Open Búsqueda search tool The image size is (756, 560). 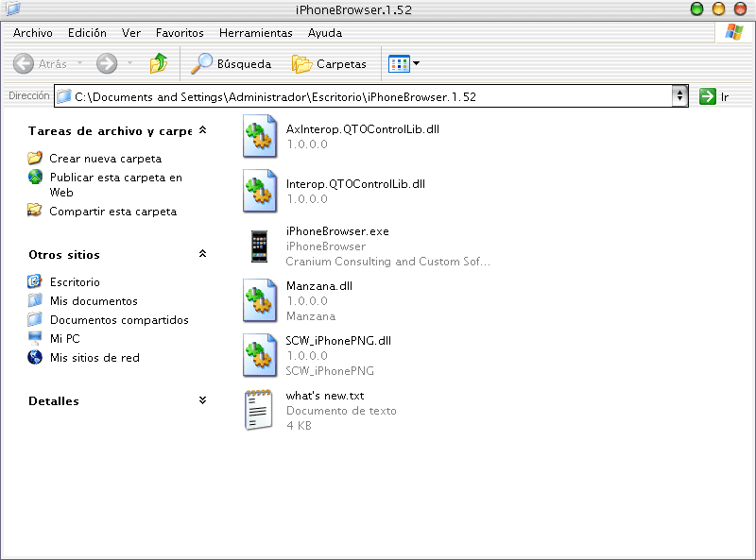(x=231, y=63)
